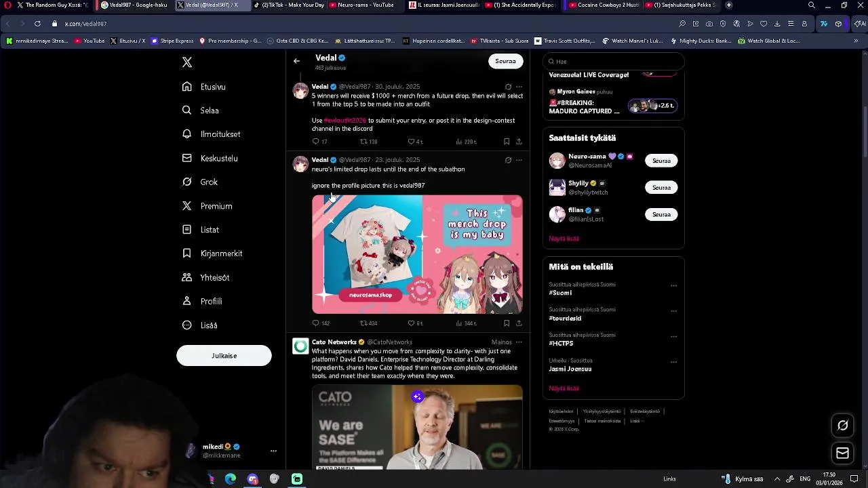Open the #Suomi trending topic

pyautogui.click(x=560, y=293)
